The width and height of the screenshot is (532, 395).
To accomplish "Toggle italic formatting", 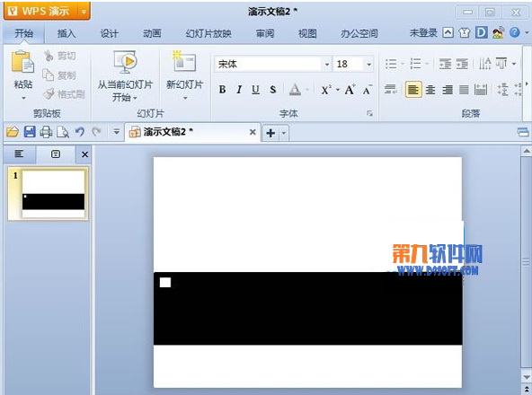I will pos(239,90).
